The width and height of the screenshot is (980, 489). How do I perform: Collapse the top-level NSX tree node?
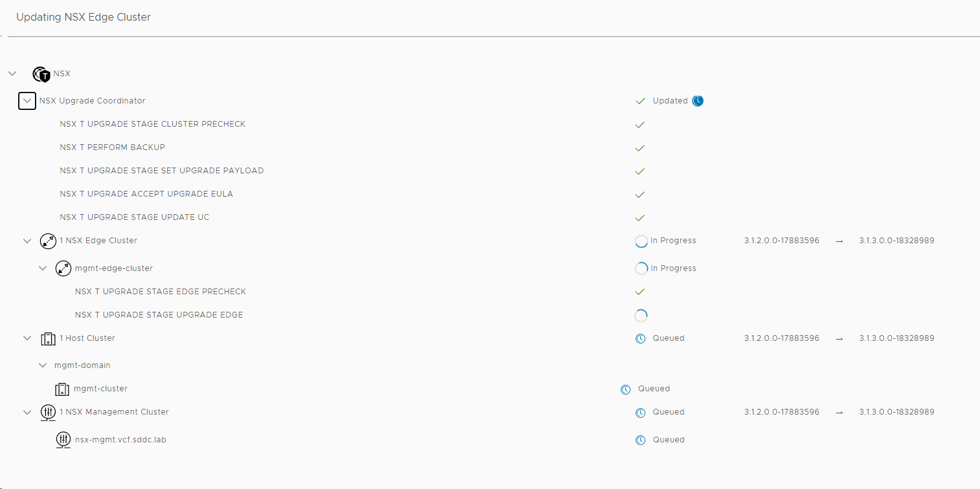(x=12, y=74)
